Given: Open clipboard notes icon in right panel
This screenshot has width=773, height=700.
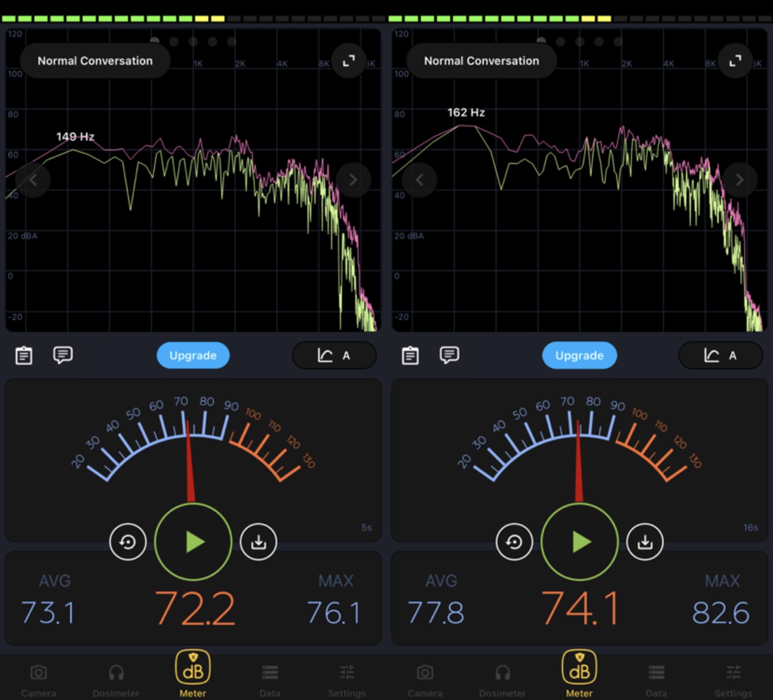Looking at the screenshot, I should coord(410,355).
